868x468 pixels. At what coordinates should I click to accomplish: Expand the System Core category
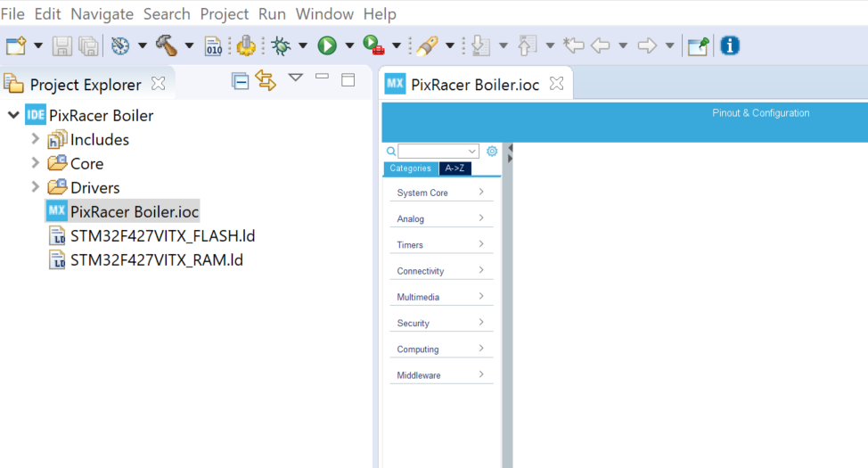441,193
